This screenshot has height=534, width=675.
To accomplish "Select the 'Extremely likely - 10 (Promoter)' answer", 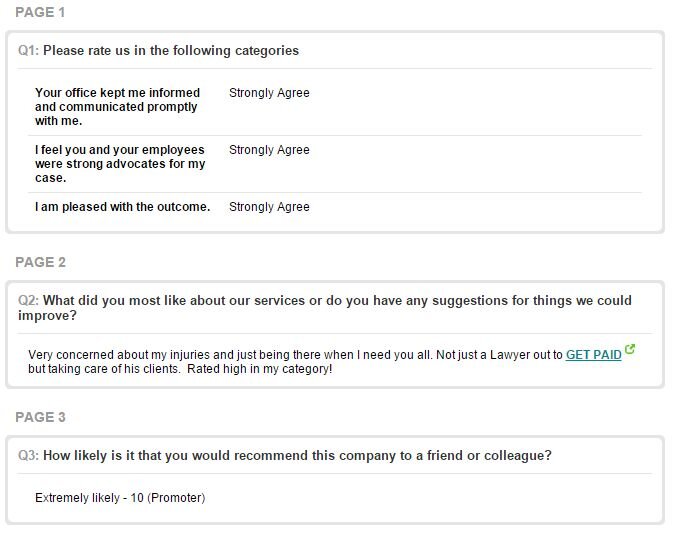I will click(x=120, y=497).
